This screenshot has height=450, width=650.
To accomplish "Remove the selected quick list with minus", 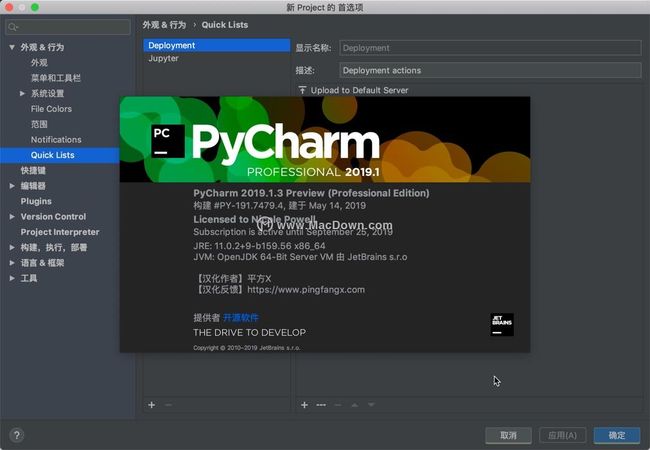I will (168, 405).
